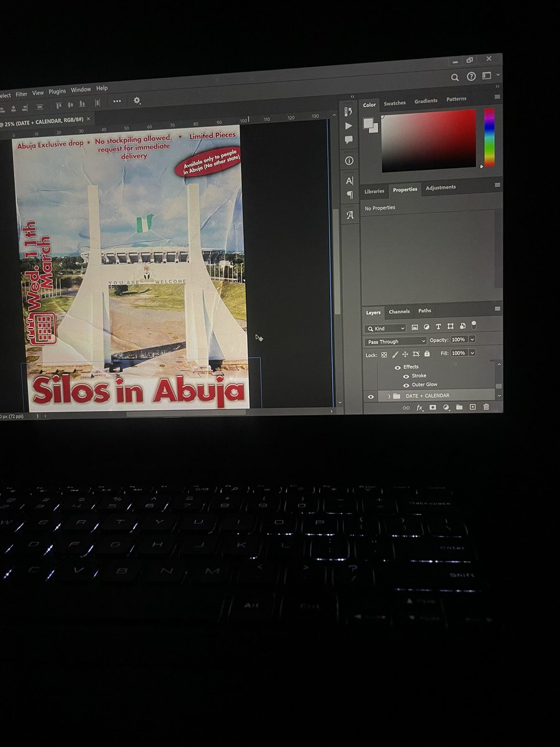Screen dimensions: 560x747
Task: Add a layer style with fx icon
Action: pos(420,408)
